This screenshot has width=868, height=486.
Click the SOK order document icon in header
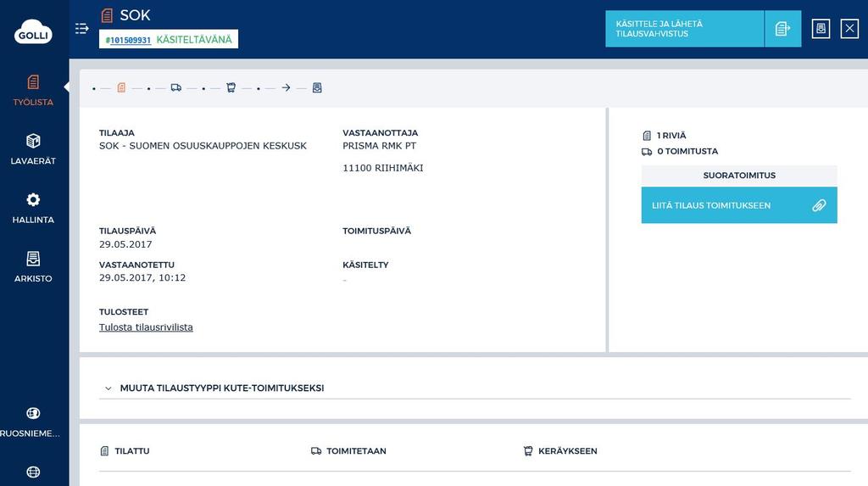[x=107, y=15]
